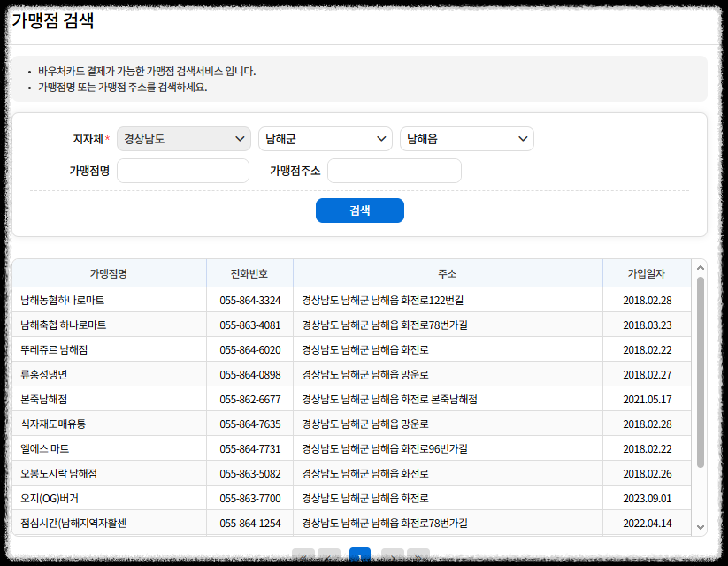Click the 전화번호 column header
This screenshot has width=728, height=566.
click(249, 273)
